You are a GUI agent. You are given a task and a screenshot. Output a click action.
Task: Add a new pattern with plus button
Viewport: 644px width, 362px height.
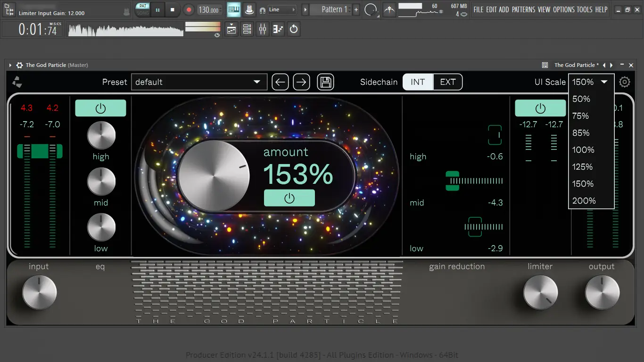(356, 9)
